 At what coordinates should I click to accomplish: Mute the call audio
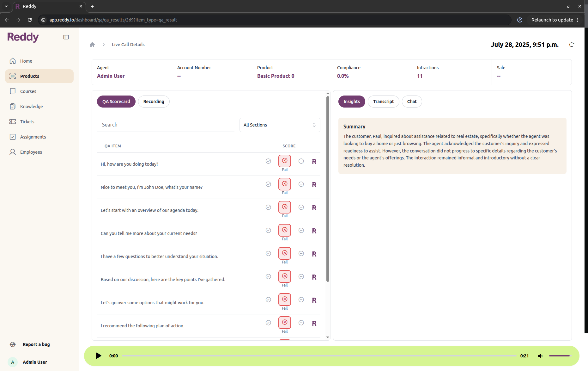tap(540, 356)
